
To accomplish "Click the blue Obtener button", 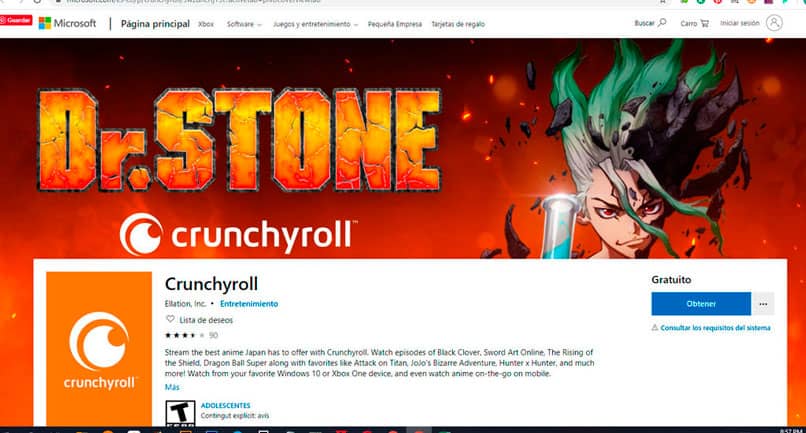I will [701, 304].
